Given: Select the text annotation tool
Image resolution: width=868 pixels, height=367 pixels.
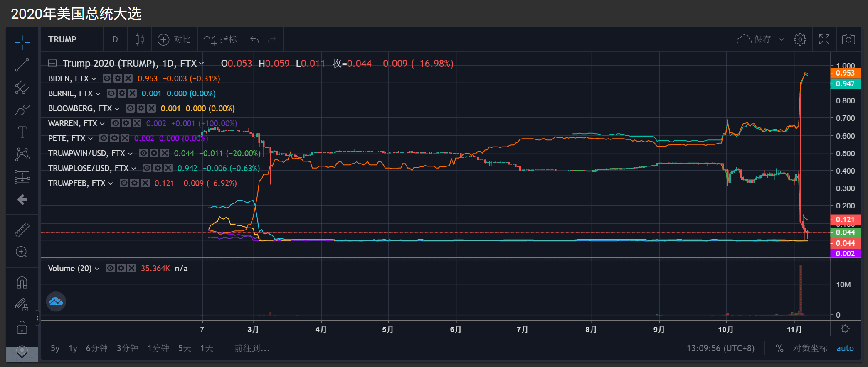Looking at the screenshot, I should pos(22,132).
